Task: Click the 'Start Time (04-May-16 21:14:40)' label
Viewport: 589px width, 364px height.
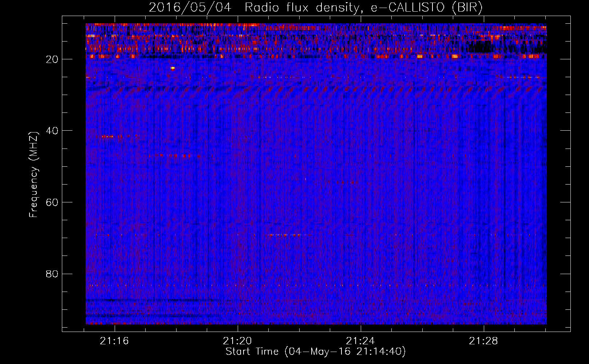Action: (x=316, y=352)
